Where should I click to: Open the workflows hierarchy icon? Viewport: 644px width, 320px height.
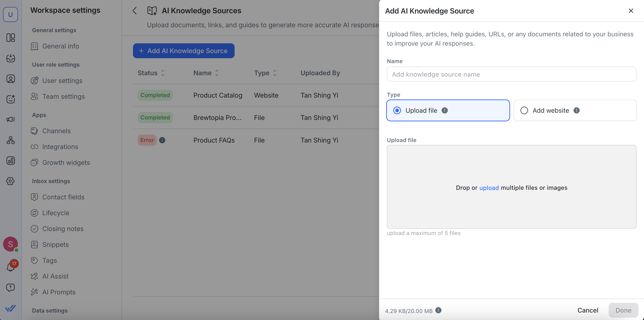coord(10,140)
